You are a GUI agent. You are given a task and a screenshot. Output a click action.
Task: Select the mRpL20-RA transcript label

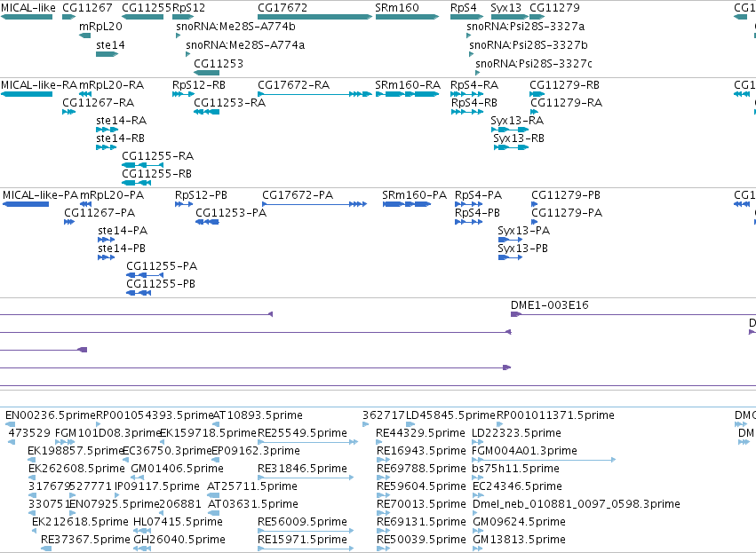point(111,85)
